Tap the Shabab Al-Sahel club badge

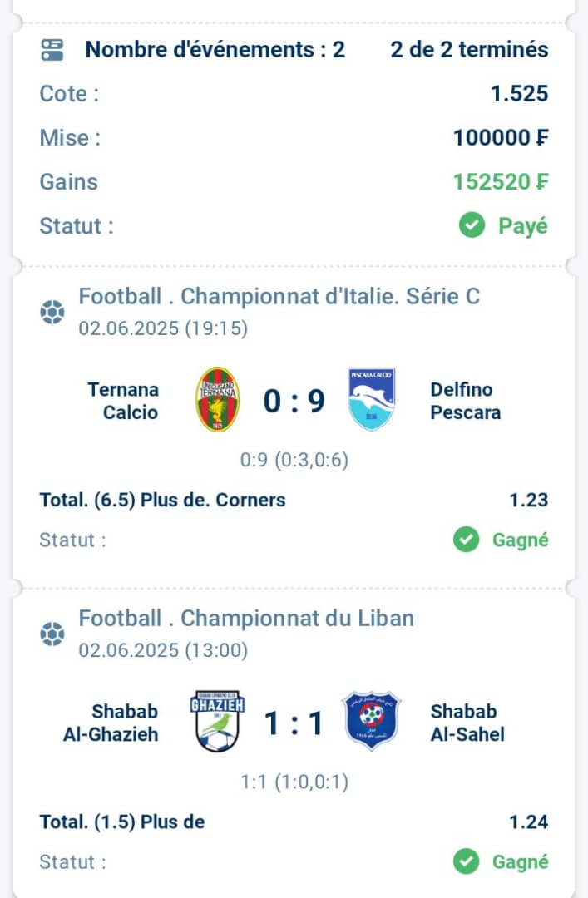(x=371, y=721)
